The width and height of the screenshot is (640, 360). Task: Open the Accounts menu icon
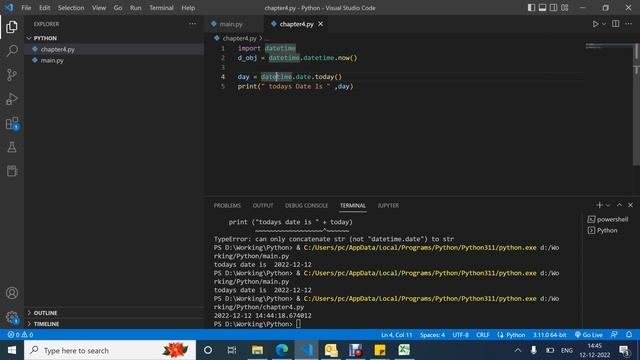pos(12,293)
